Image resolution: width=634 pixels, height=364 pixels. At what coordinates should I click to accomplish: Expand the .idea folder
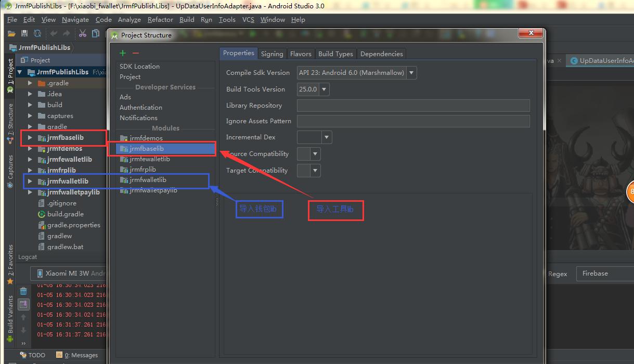coord(30,94)
